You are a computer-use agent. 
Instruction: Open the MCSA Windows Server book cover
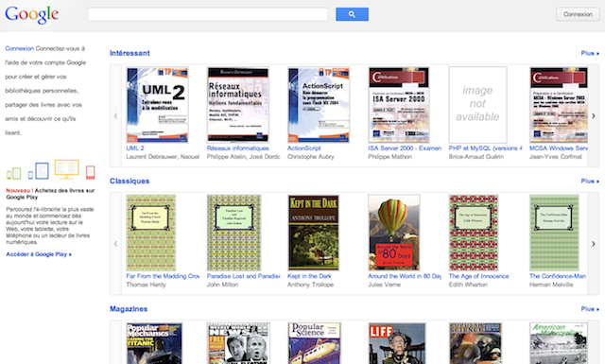tap(559, 105)
